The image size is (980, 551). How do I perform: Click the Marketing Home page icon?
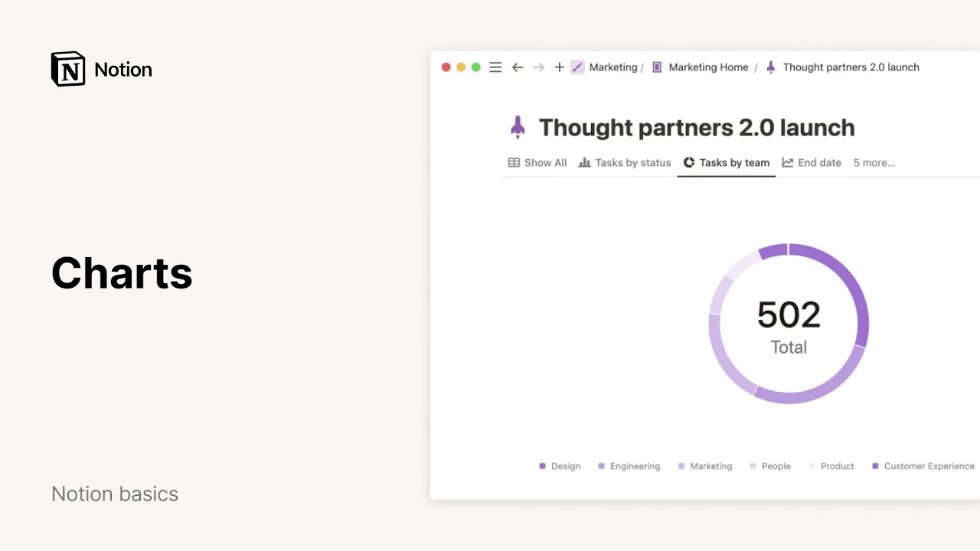(657, 67)
